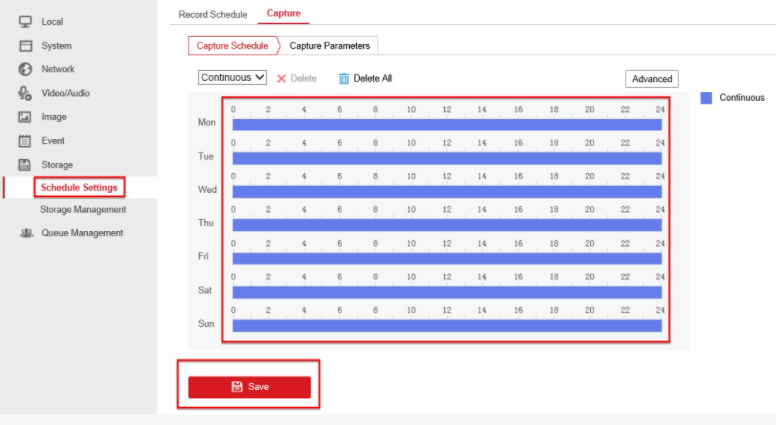The width and height of the screenshot is (776, 425).
Task: Click the Video/Audio microphone icon
Action: tap(26, 93)
